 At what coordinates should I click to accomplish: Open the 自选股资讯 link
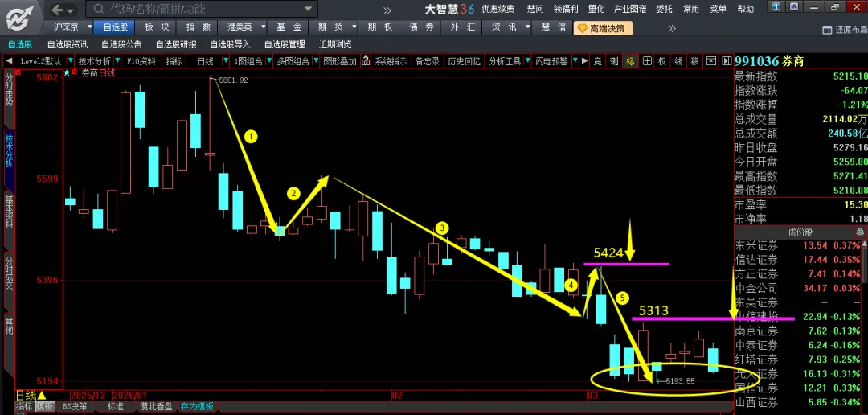click(x=67, y=44)
